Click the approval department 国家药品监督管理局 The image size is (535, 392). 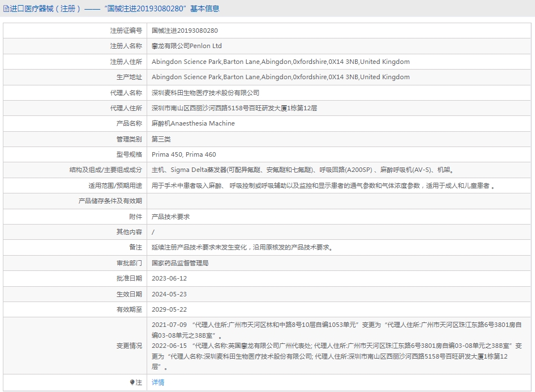(x=180, y=263)
